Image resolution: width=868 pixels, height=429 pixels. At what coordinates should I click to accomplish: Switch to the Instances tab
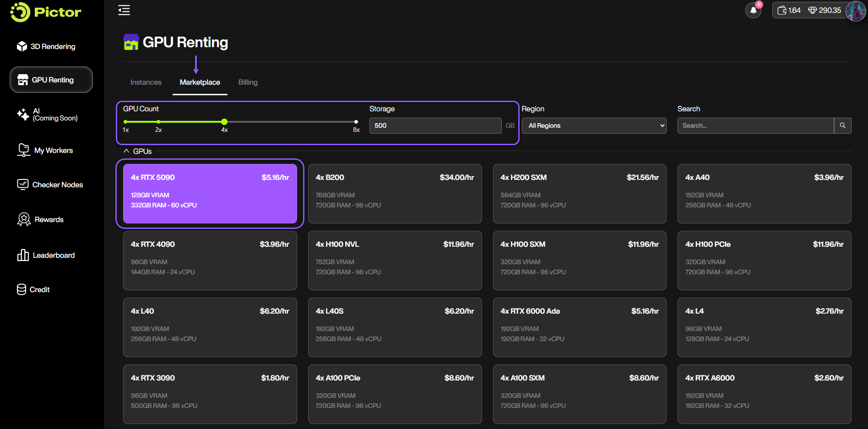(x=146, y=82)
